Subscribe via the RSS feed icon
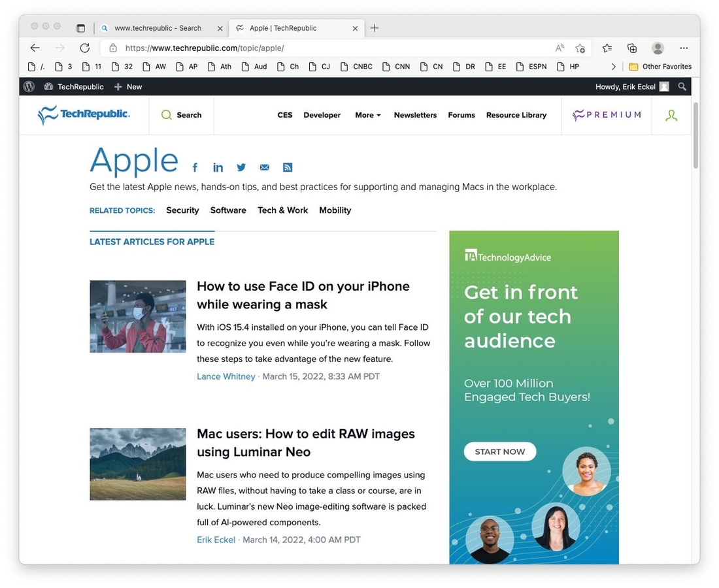The image size is (719, 588). pos(288,167)
